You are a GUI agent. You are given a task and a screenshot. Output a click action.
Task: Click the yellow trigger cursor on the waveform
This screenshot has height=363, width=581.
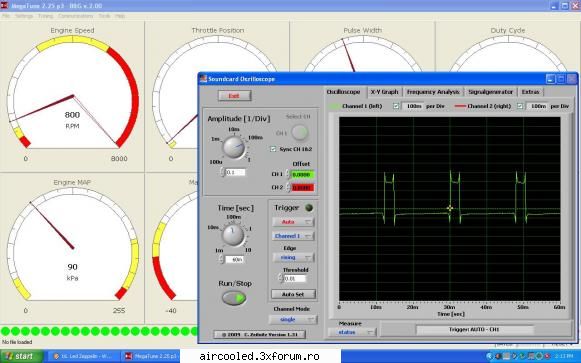450,209
